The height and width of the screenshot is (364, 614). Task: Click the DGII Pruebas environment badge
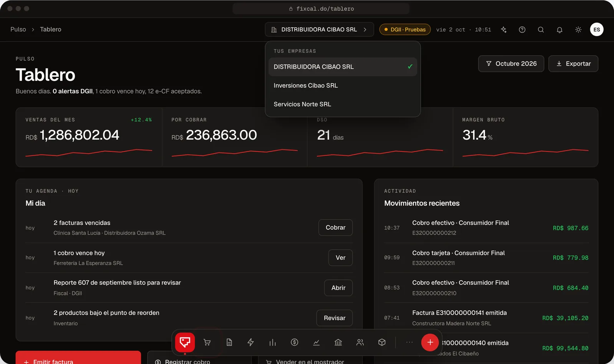405,30
